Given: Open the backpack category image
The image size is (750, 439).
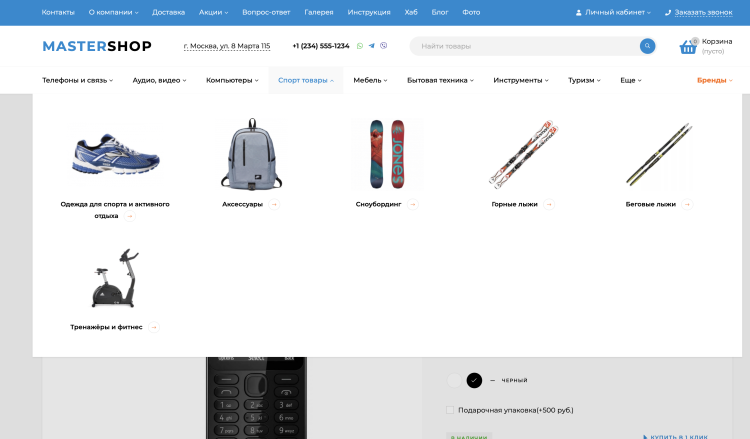Looking at the screenshot, I should 252,154.
